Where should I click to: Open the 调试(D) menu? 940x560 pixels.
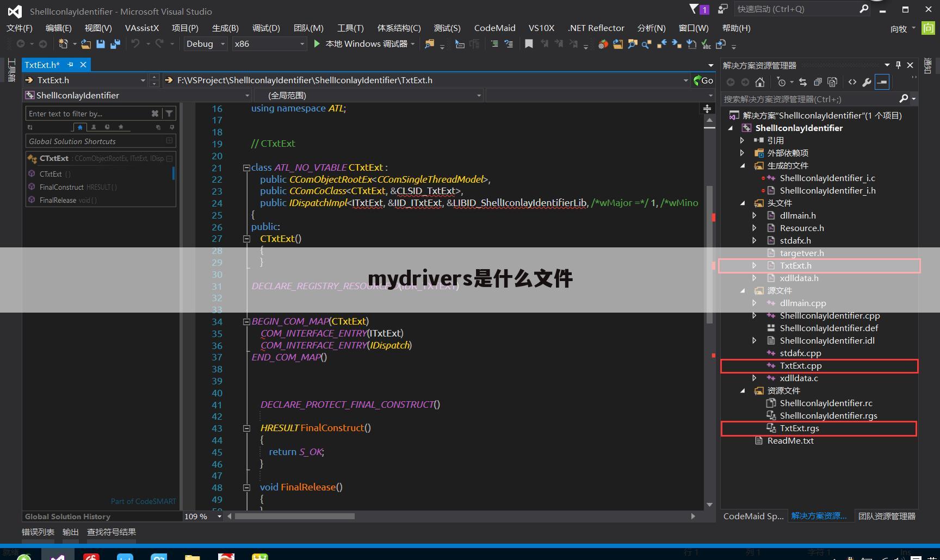(x=266, y=28)
